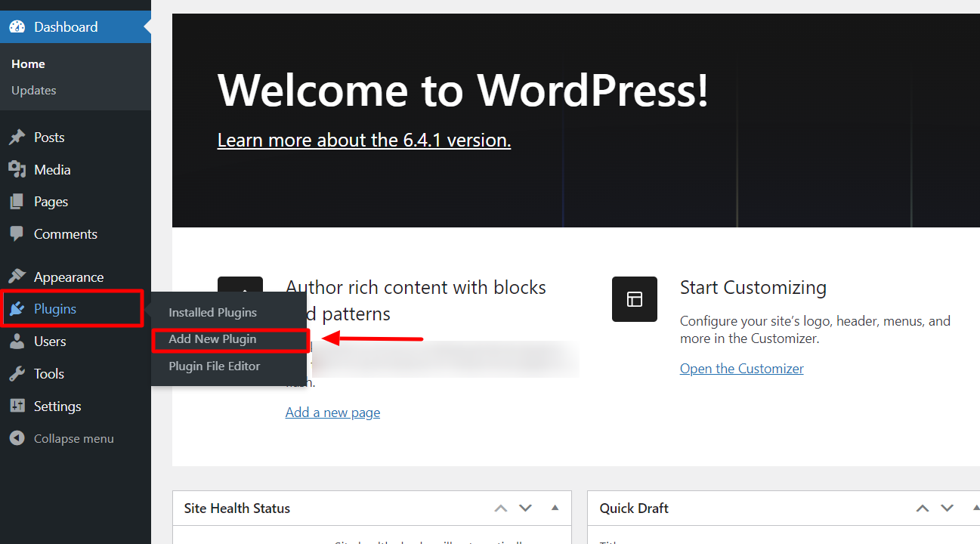Click Learn more about 6.4.1 version link

tap(363, 141)
